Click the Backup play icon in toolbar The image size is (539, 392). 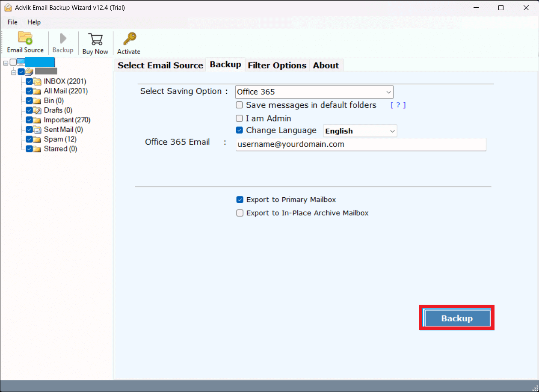[63, 38]
